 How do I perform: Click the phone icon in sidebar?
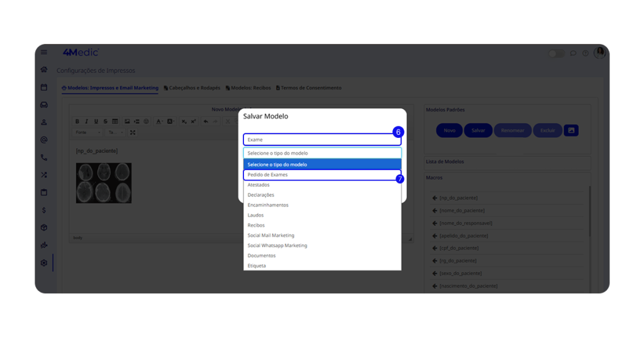click(44, 157)
